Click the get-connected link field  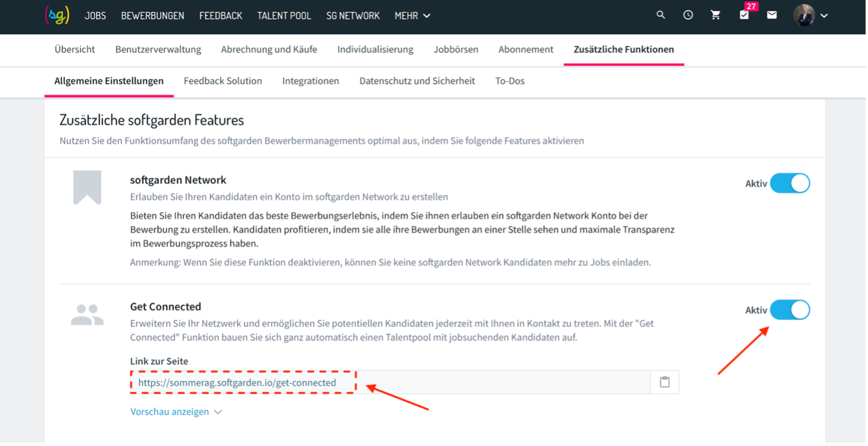(391, 382)
